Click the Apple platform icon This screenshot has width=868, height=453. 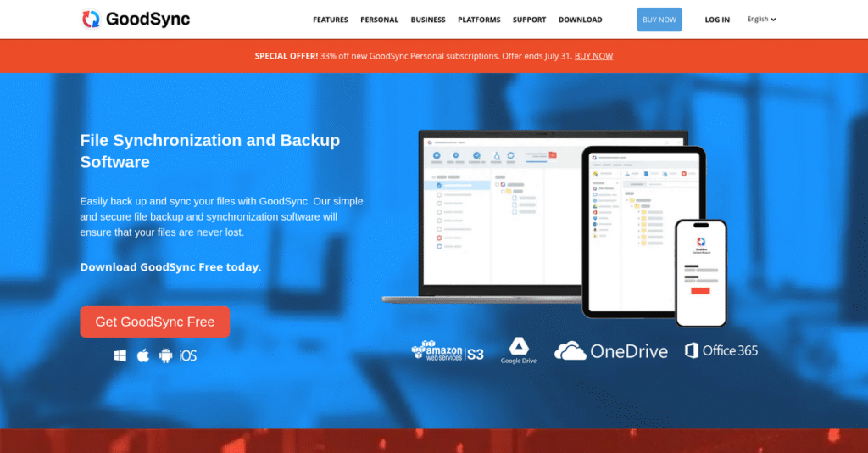click(x=142, y=355)
